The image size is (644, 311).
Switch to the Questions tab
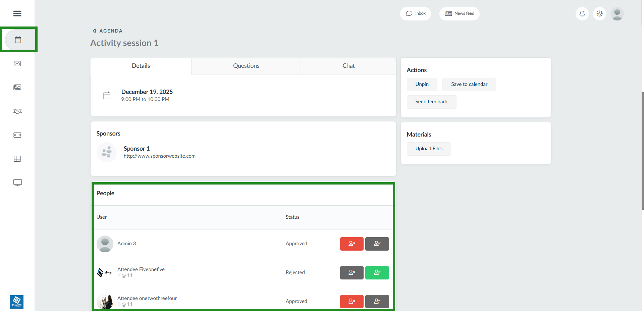coord(246,66)
